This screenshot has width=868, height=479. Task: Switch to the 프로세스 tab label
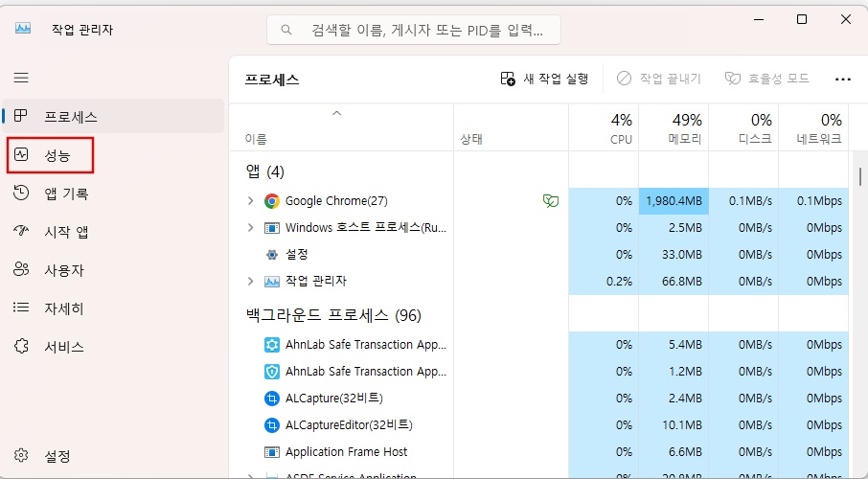coord(71,117)
